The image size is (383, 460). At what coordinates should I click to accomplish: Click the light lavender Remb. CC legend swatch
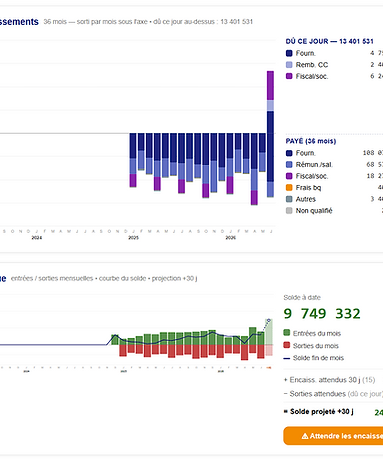289,65
